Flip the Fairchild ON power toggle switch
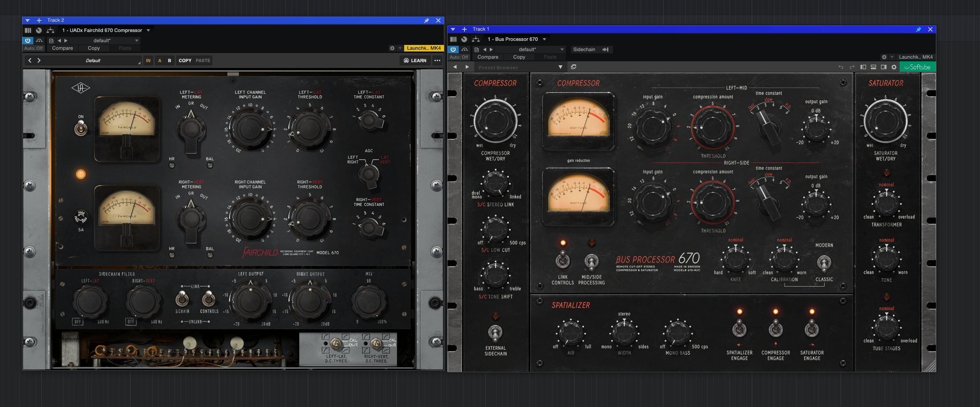Image resolution: width=980 pixels, height=407 pixels. pyautogui.click(x=80, y=128)
